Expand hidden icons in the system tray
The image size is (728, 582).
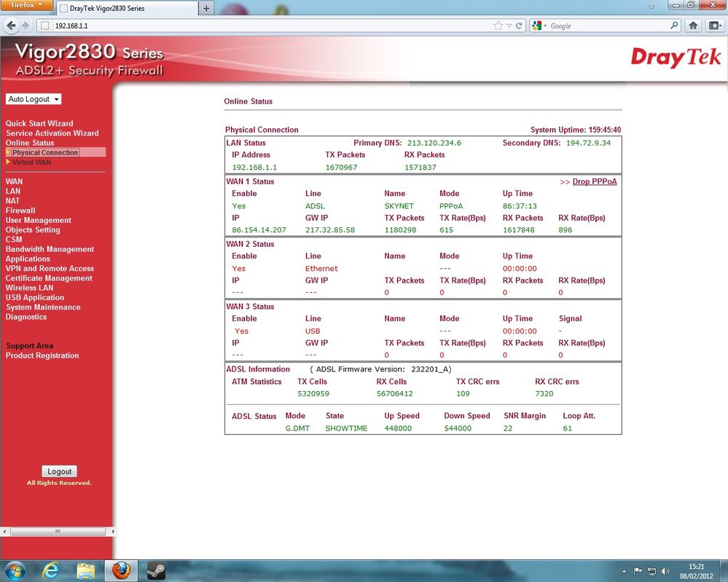(624, 571)
